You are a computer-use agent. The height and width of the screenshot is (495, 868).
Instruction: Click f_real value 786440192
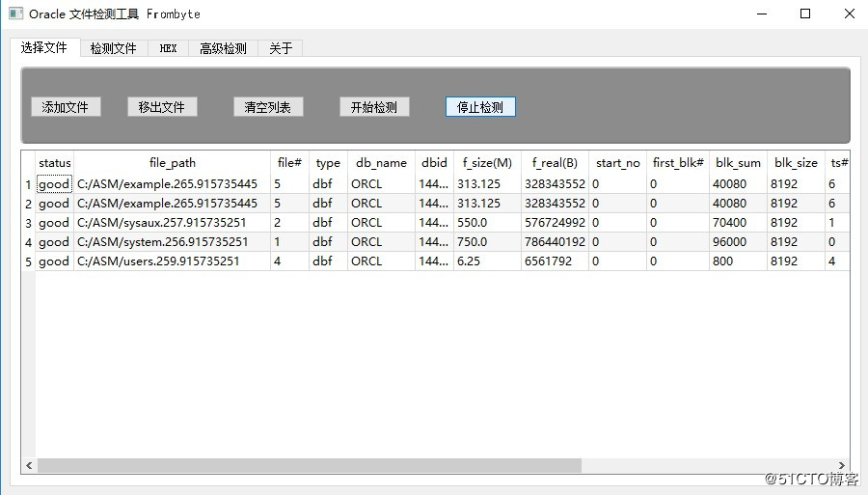tap(555, 242)
